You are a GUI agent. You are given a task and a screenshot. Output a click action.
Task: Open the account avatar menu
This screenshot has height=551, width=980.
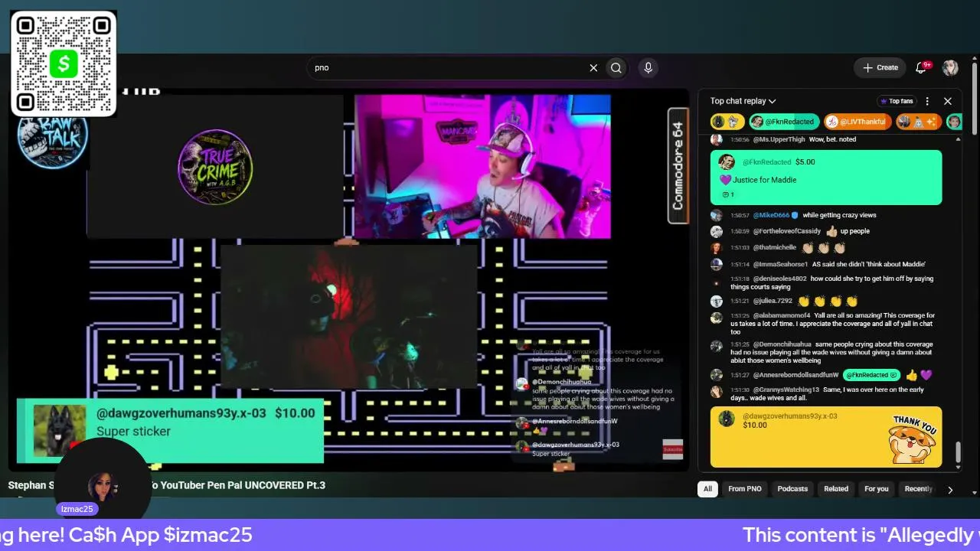[x=950, y=67]
